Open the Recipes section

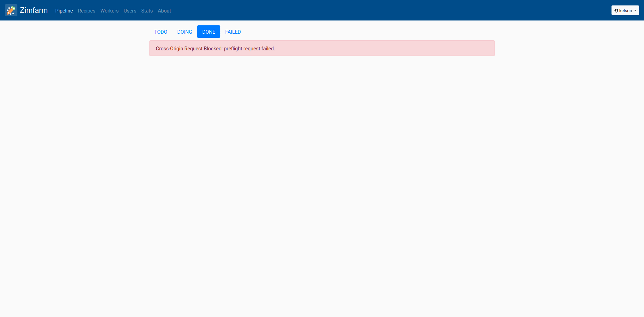point(86,11)
